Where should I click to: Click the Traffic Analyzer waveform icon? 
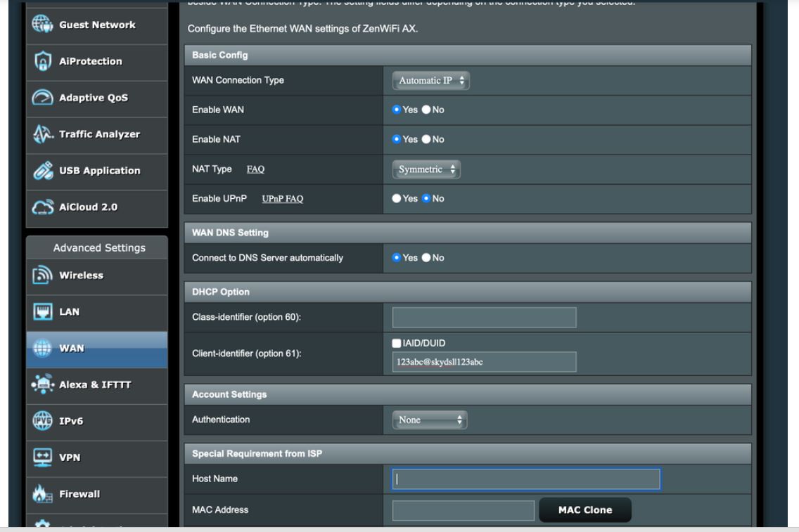click(42, 134)
